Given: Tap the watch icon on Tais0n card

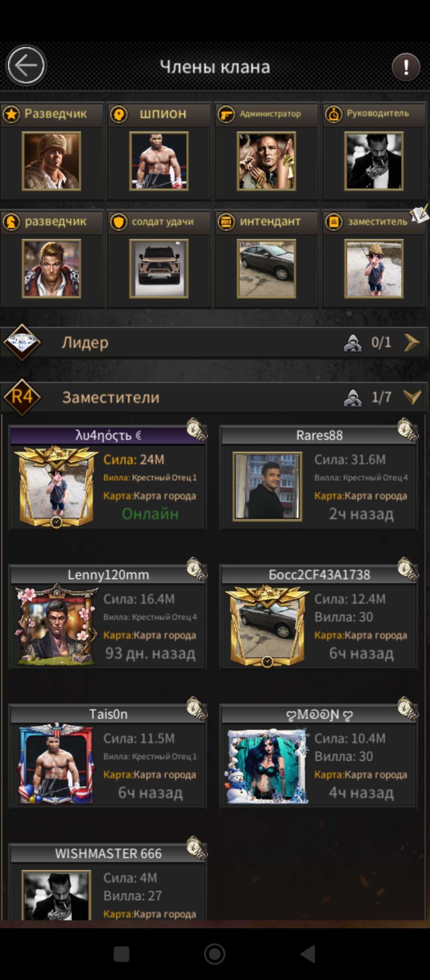Looking at the screenshot, I should tap(197, 709).
